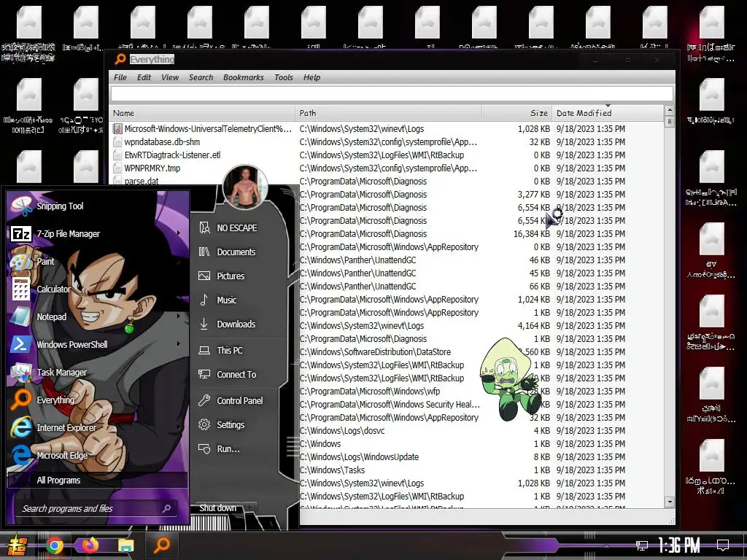Screen dimensions: 747x560
Task: Open the Tools menu in Everything
Action: coord(284,77)
